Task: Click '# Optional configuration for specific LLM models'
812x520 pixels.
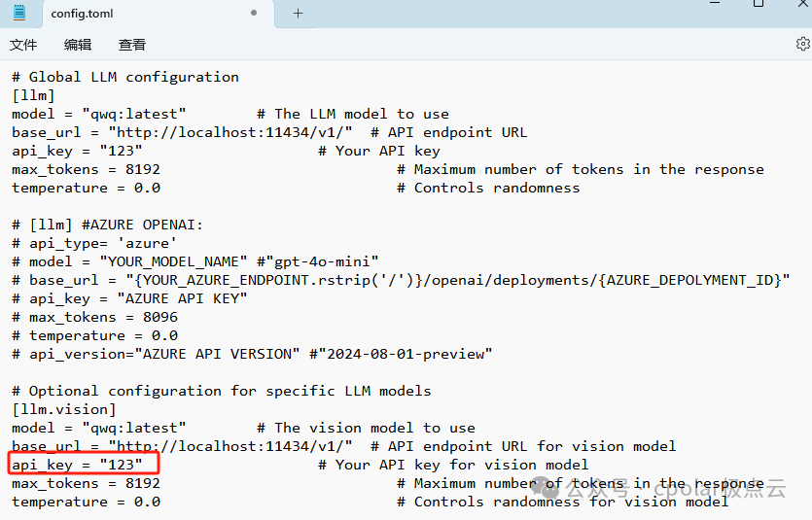Action: point(222,391)
